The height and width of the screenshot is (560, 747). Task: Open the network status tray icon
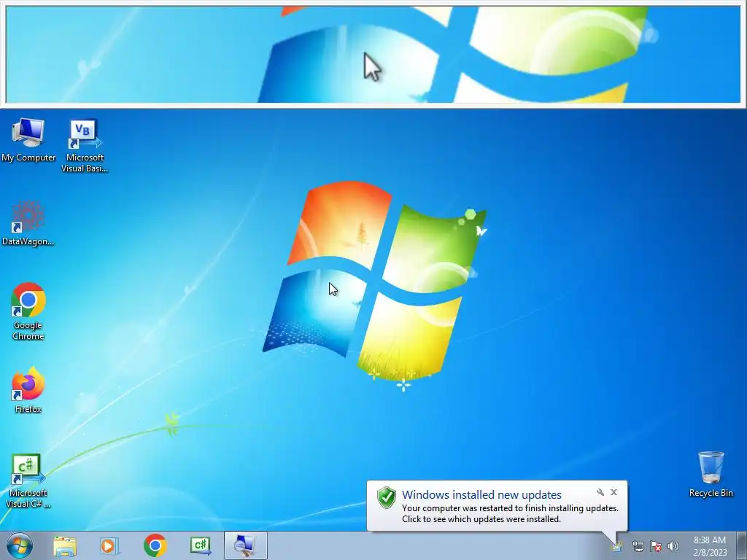[638, 546]
